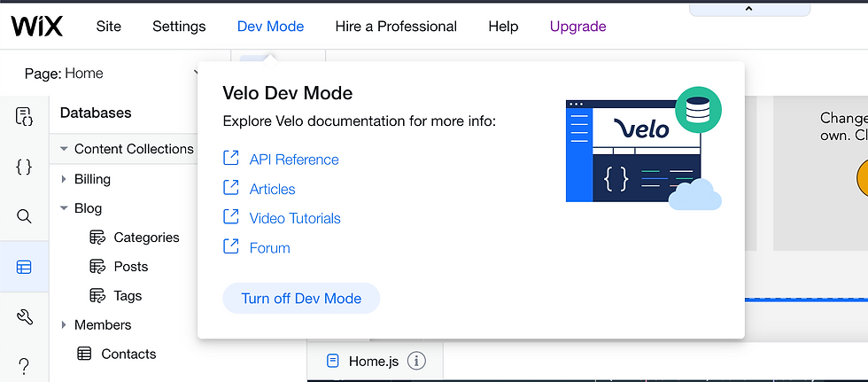
Task: Open Hire a Professional menu
Action: click(x=396, y=27)
